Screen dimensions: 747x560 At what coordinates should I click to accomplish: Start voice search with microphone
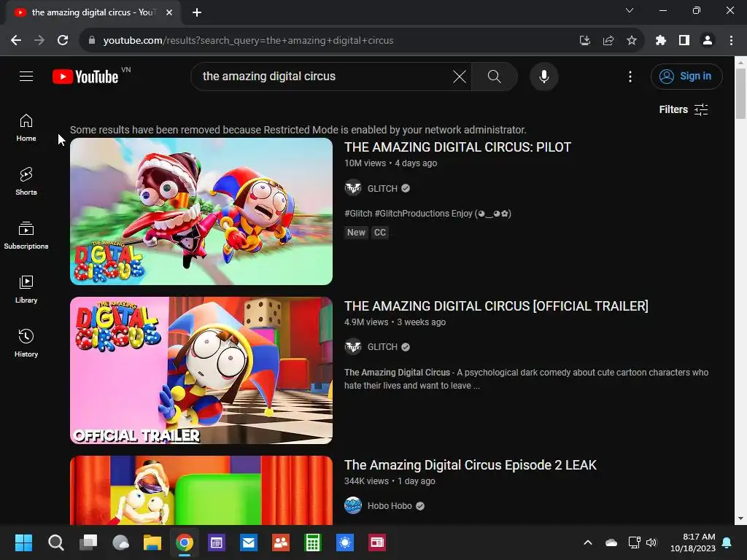coord(543,76)
